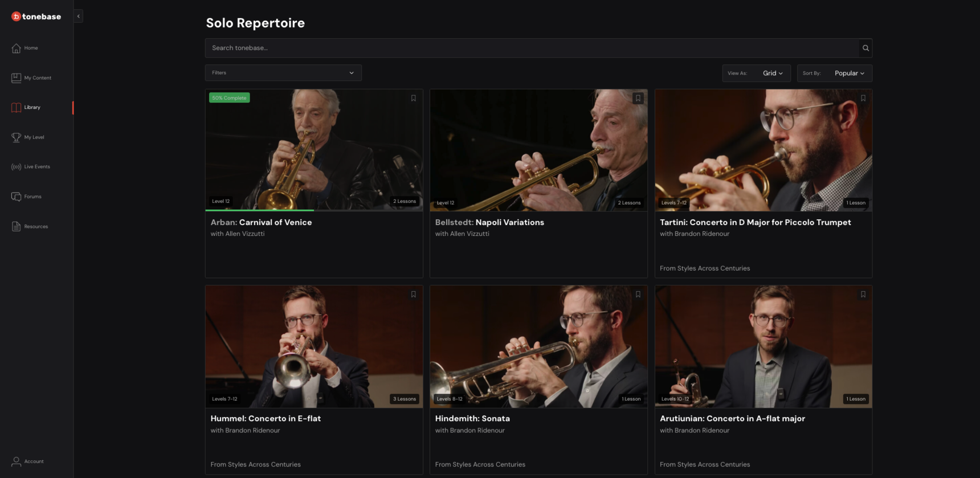Open the Sort By Popular dropdown
980x478 pixels.
tap(834, 73)
